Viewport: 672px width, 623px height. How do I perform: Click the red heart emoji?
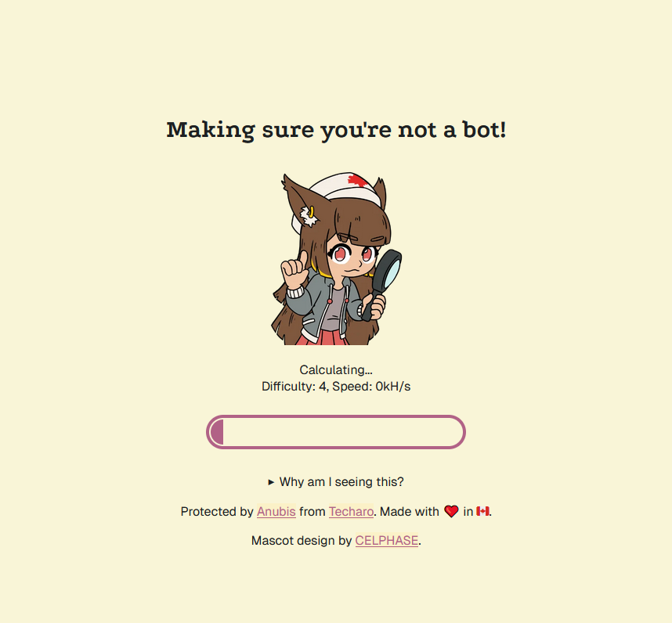(x=451, y=511)
